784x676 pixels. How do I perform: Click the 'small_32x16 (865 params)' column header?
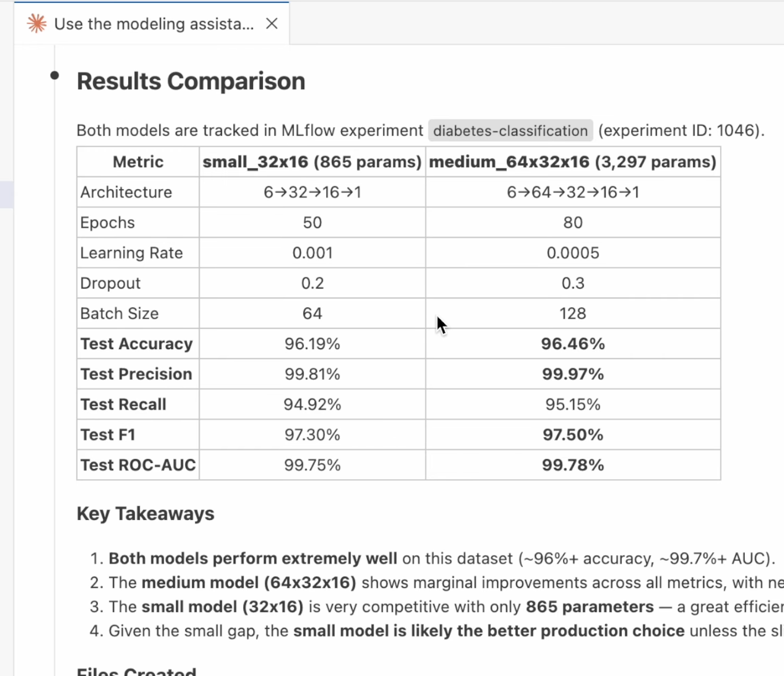point(312,162)
